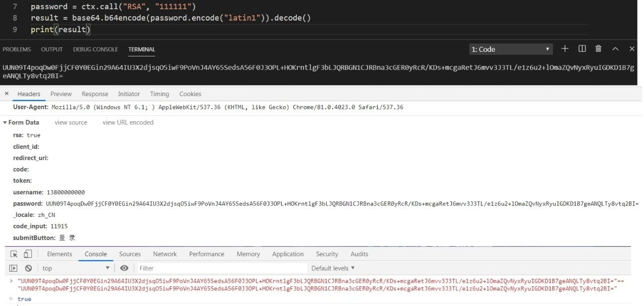Image resolution: width=644 pixels, height=306 pixels.
Task: Click the User-Agent header value
Action: (227, 107)
